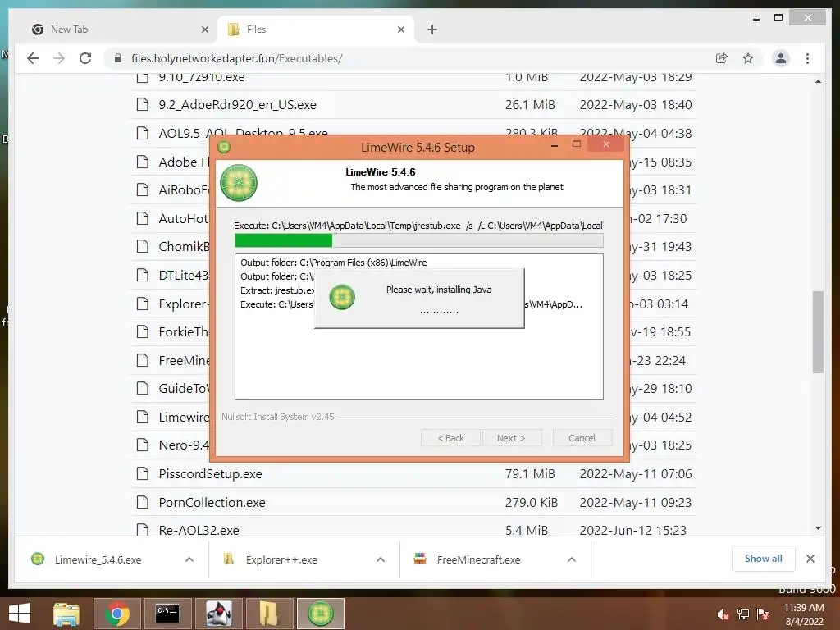The height and width of the screenshot is (630, 840).
Task: Click scrollbar up arrow
Action: point(818,81)
